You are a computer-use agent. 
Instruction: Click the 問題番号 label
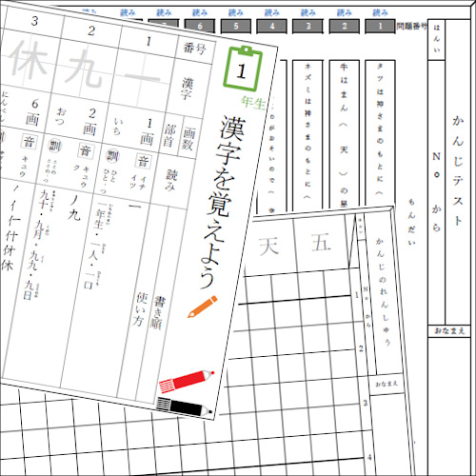click(411, 27)
